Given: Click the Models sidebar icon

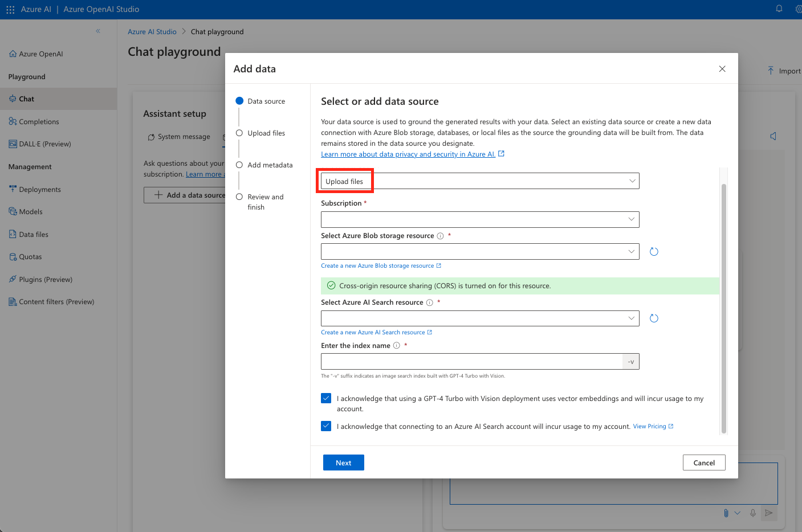Looking at the screenshot, I should pos(13,211).
